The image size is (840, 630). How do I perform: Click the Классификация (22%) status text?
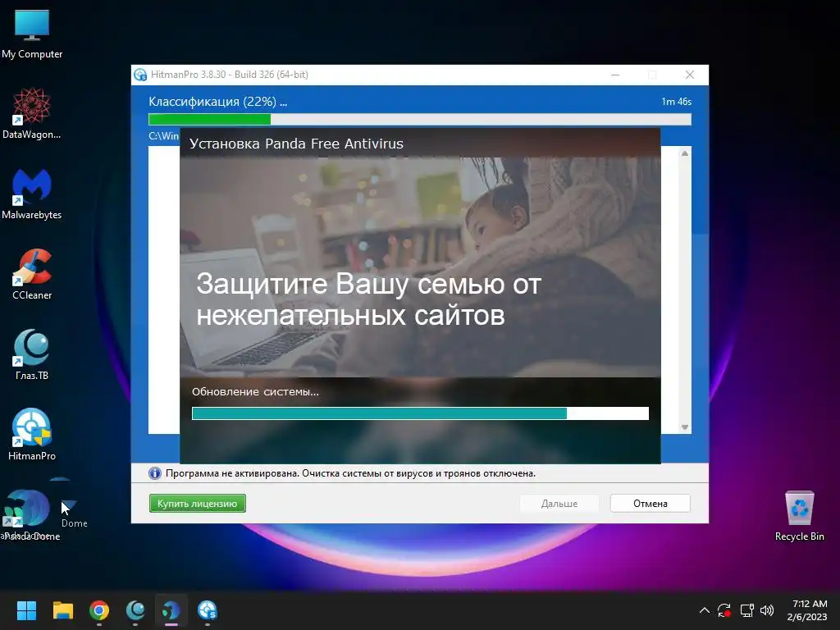[217, 102]
